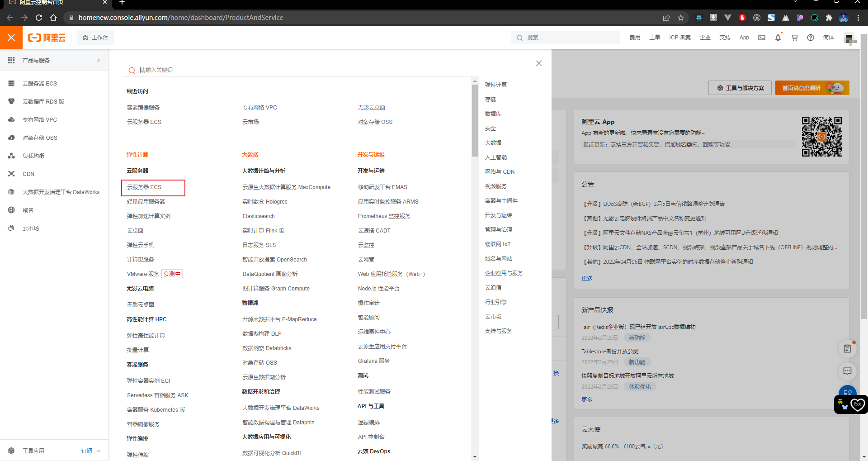Open the Cloud Shell terminal icon
Viewport: 868px width, 461px height.
[762, 38]
